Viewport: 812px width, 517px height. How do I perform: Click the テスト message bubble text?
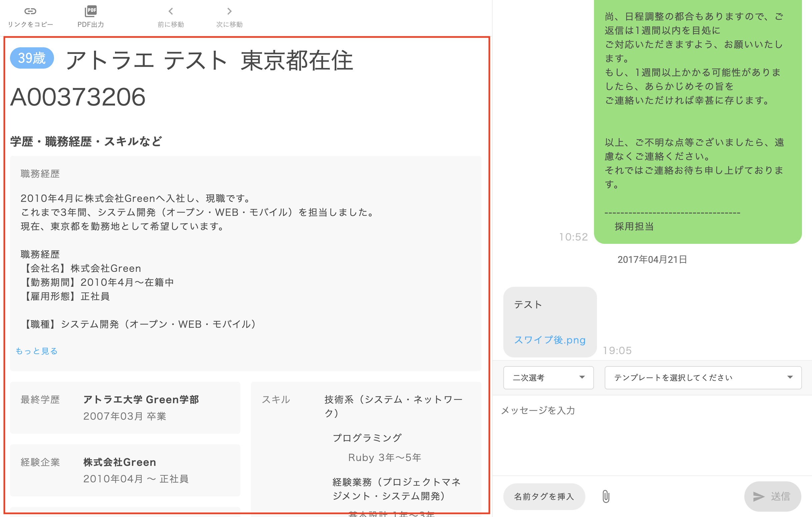point(528,305)
